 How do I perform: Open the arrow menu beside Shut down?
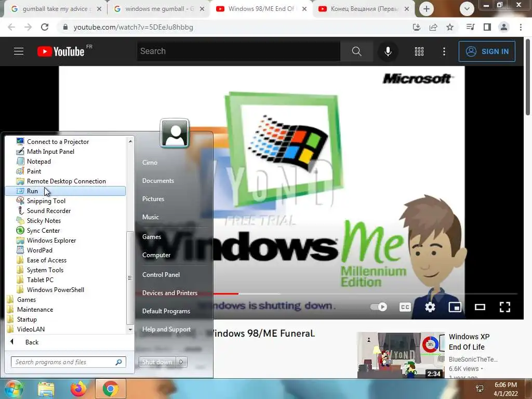click(x=181, y=362)
